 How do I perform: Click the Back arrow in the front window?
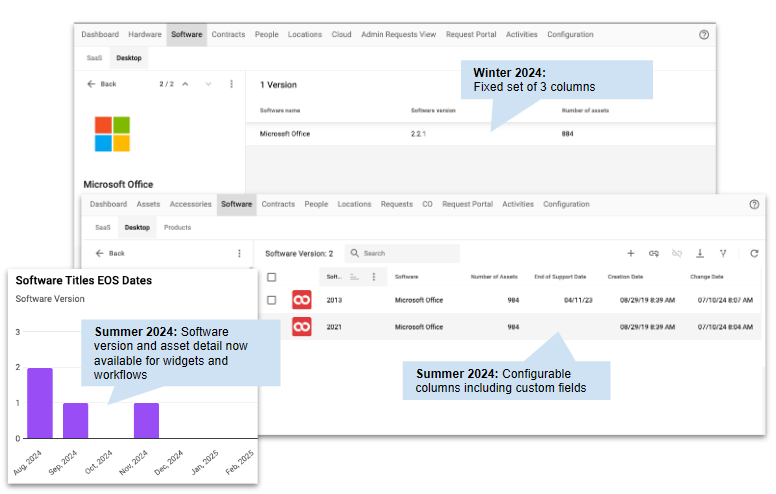[99, 253]
